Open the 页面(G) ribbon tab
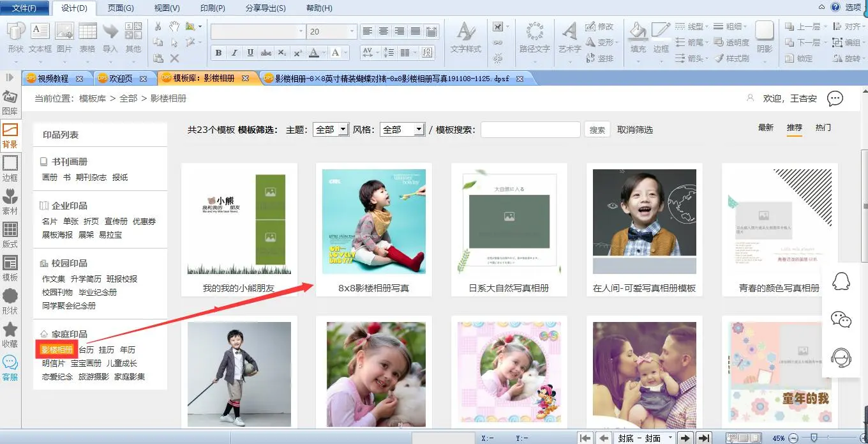 [120, 8]
